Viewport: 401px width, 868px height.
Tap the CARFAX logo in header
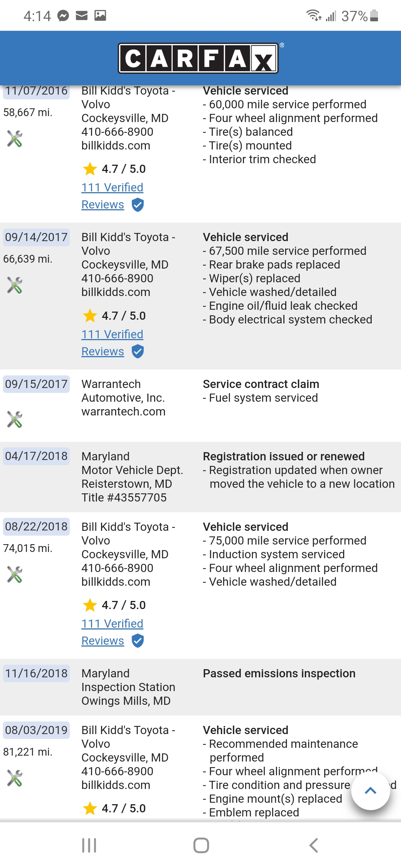(198, 58)
